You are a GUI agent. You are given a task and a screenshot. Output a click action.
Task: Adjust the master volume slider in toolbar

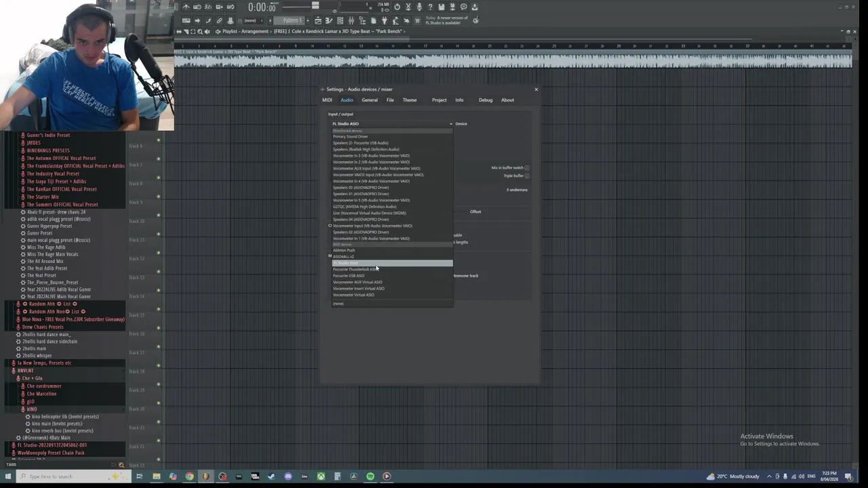point(315,5)
